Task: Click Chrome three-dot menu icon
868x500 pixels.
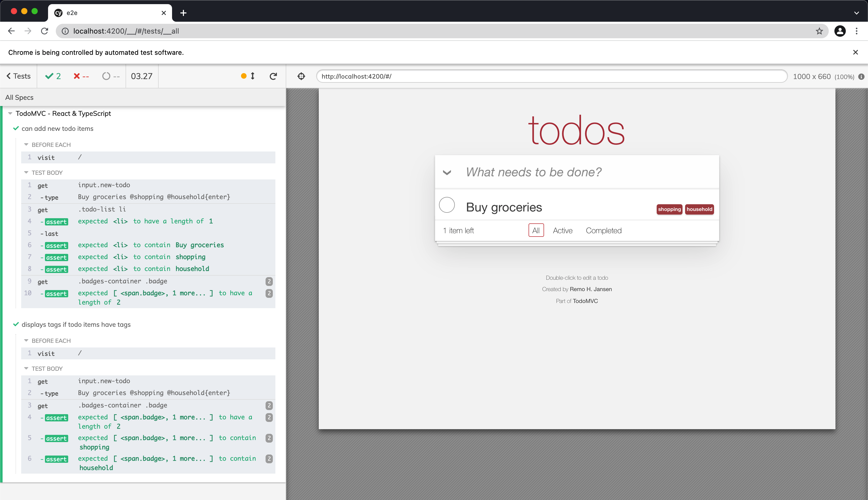Action: 856,31
